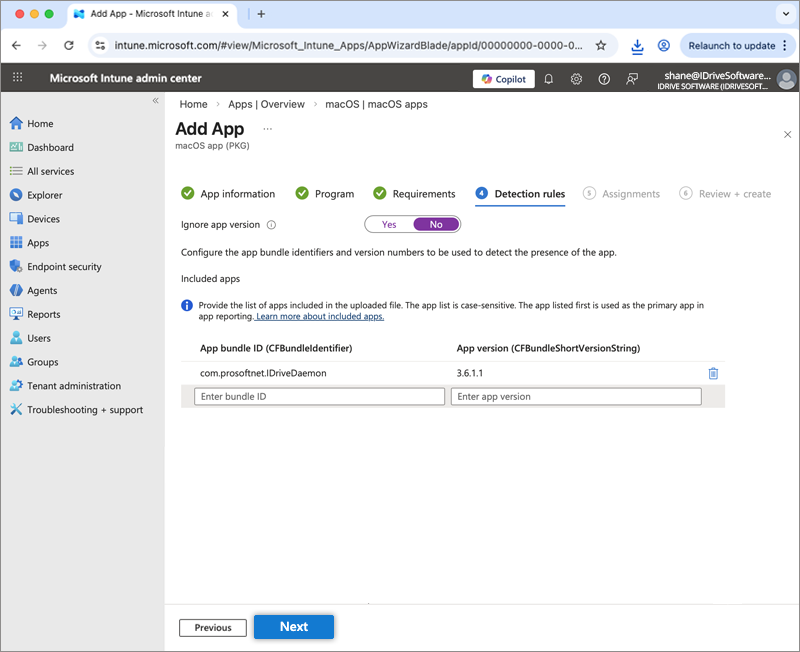Viewport: 800px width, 652px height.
Task: Click the help question mark icon
Action: tap(604, 79)
